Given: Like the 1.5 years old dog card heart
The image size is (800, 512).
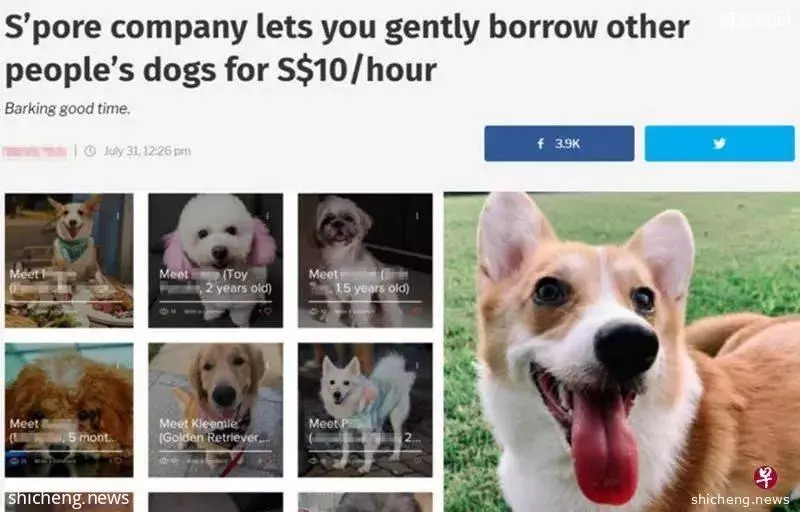Looking at the screenshot, I should click(416, 310).
